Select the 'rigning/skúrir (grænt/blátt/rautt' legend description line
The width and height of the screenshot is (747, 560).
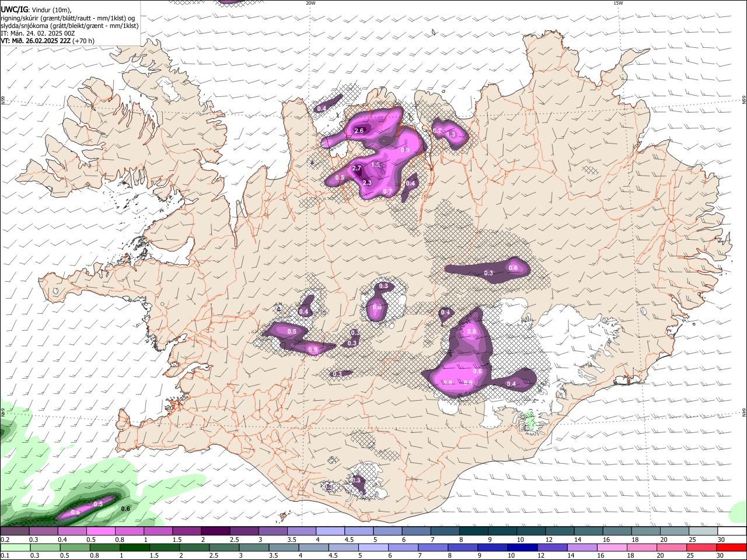point(68,18)
